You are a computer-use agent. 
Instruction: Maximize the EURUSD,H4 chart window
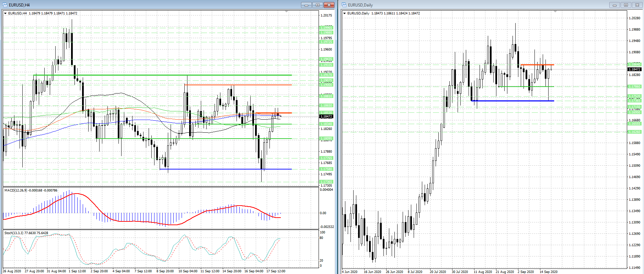318,5
